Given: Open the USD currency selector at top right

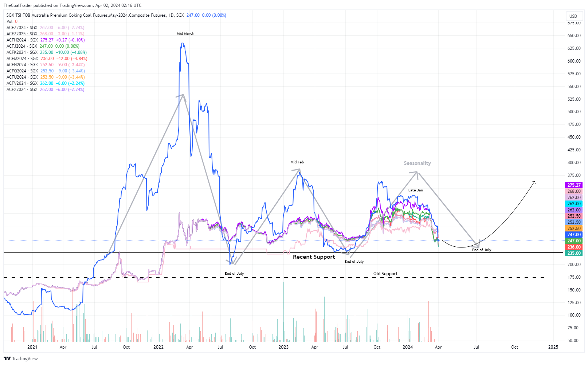Looking at the screenshot, I should click(573, 16).
